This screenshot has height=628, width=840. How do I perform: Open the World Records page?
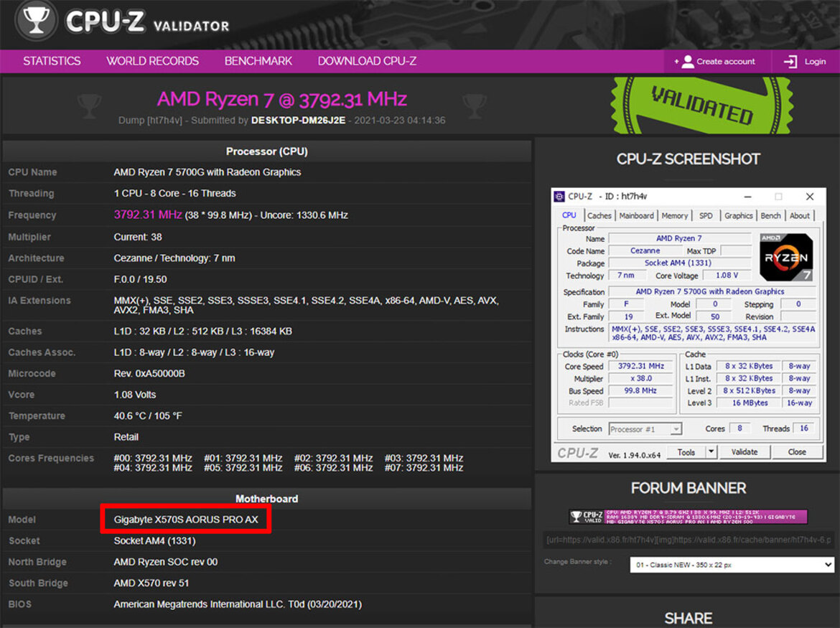(x=152, y=61)
